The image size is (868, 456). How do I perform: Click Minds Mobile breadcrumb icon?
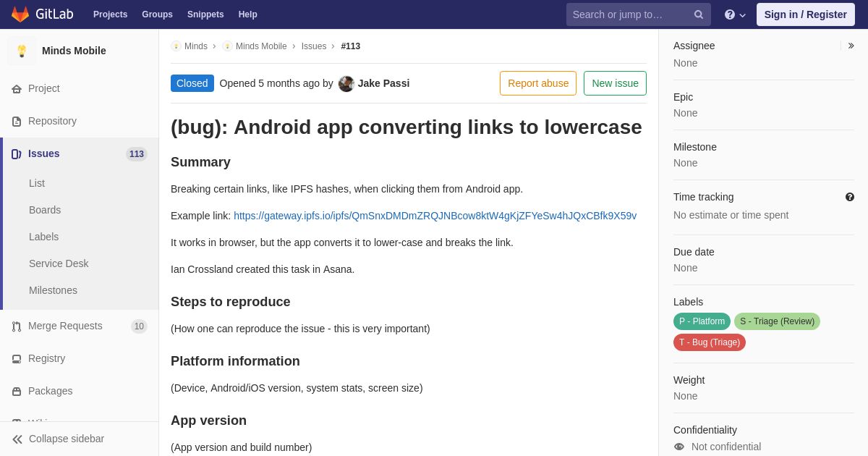[227, 46]
